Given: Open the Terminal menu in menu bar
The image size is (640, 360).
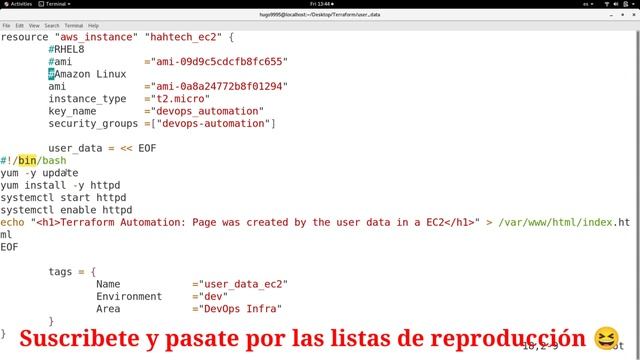Looking at the screenshot, I should (x=74, y=26).
